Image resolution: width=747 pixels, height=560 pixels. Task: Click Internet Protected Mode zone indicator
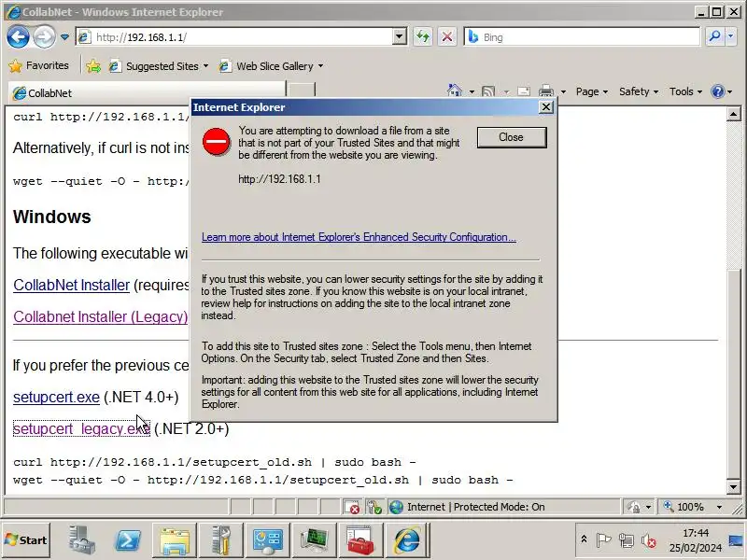click(502, 507)
